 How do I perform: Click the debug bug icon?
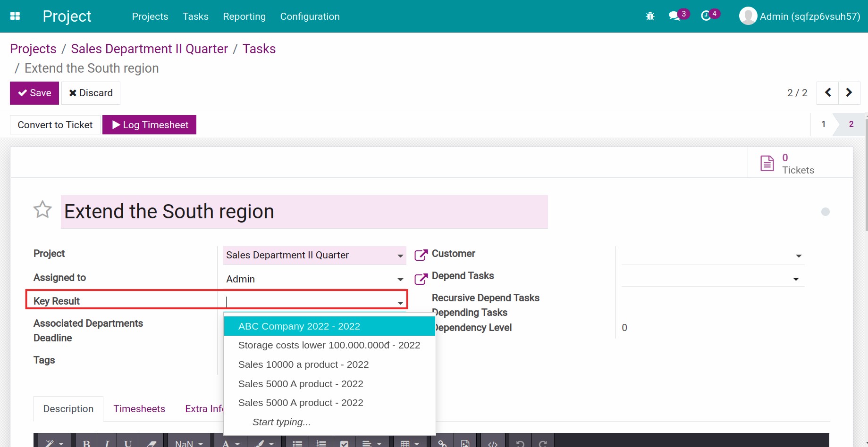pyautogui.click(x=649, y=16)
